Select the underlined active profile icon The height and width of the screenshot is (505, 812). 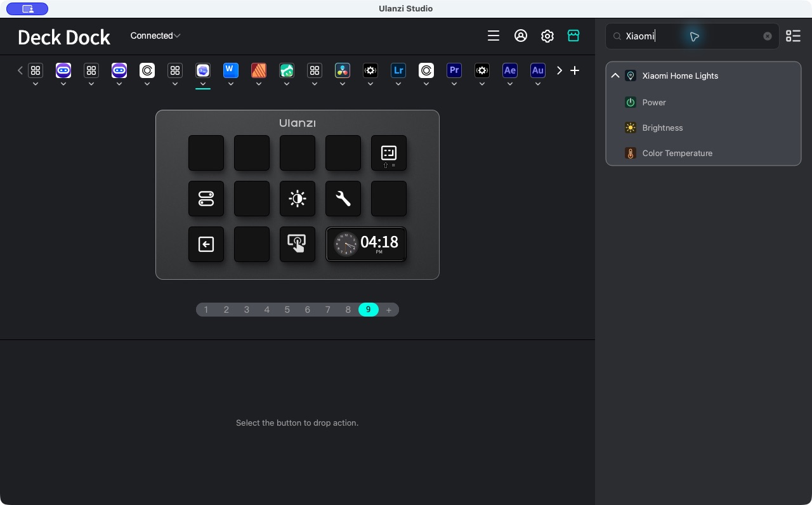203,70
